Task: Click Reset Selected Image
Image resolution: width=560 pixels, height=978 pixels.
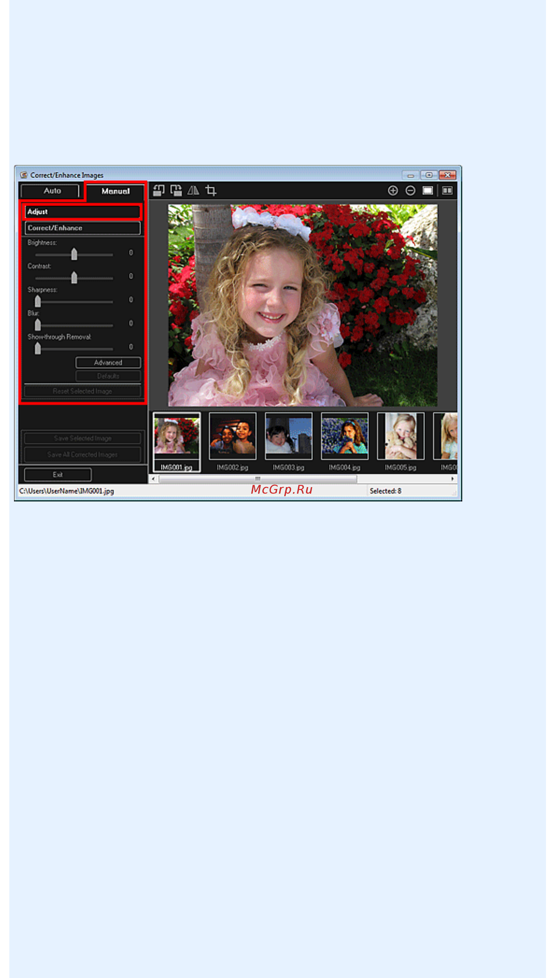Action: (x=82, y=391)
